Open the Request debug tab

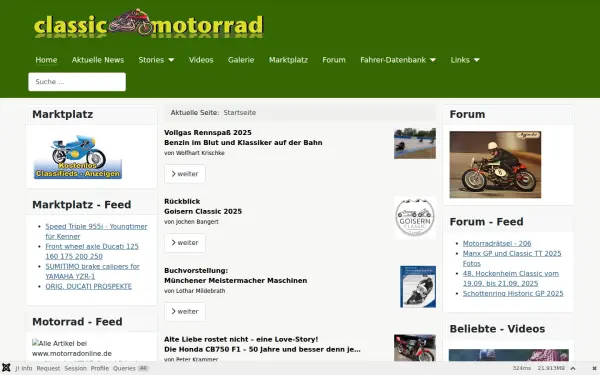pyautogui.click(x=48, y=368)
